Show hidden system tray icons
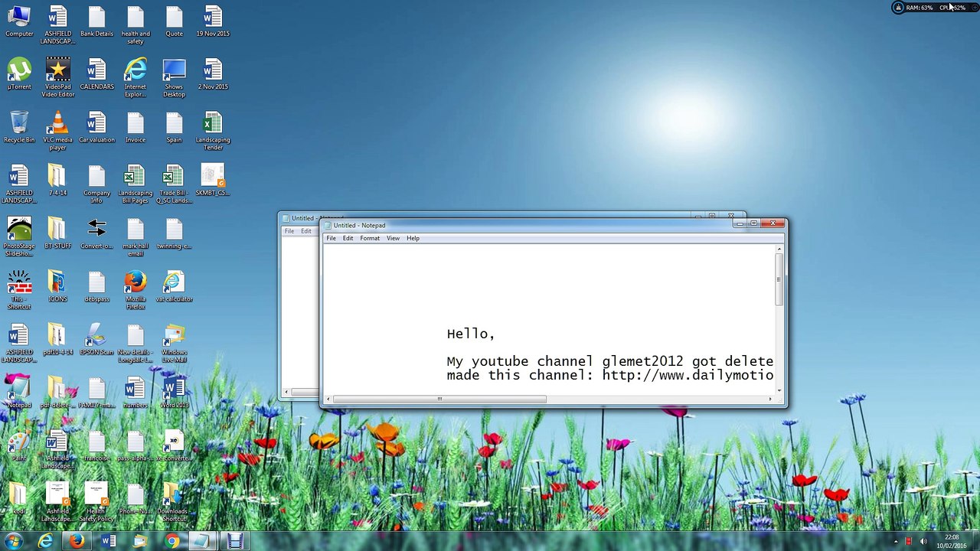This screenshot has height=551, width=980. click(896, 542)
